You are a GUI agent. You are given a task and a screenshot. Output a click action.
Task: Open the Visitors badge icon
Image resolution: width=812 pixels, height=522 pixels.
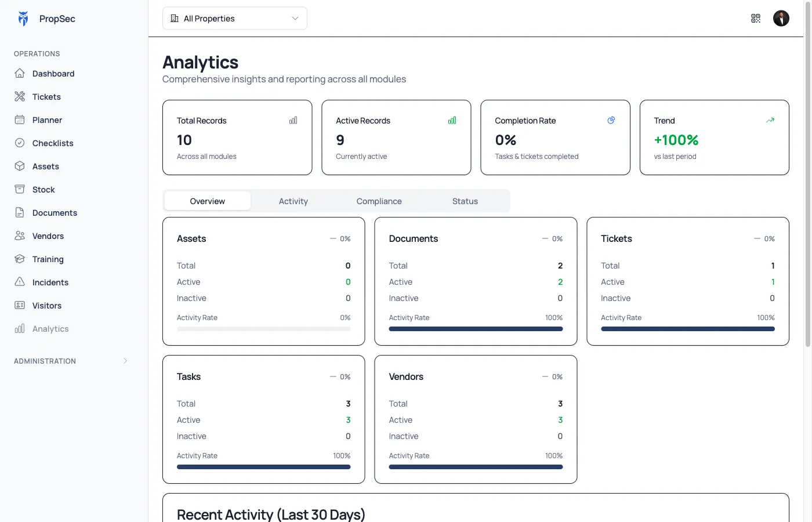20,306
